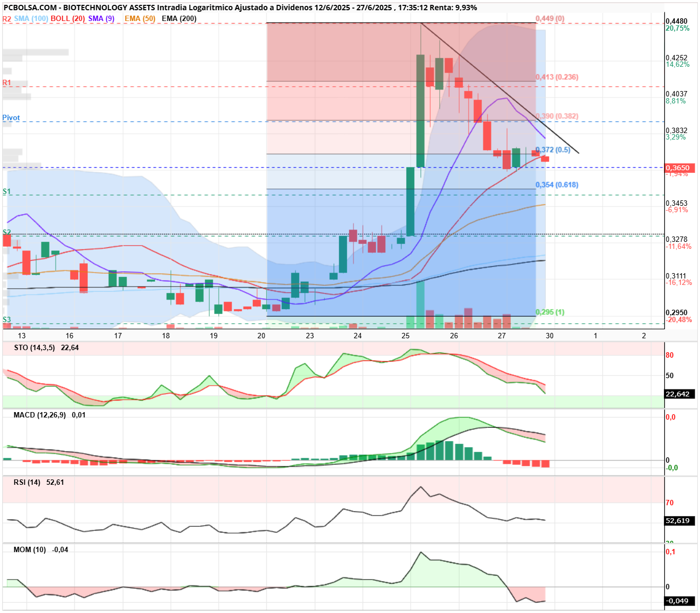The height and width of the screenshot is (613, 700).
Task: Click date axis label 20
Action: (x=261, y=336)
